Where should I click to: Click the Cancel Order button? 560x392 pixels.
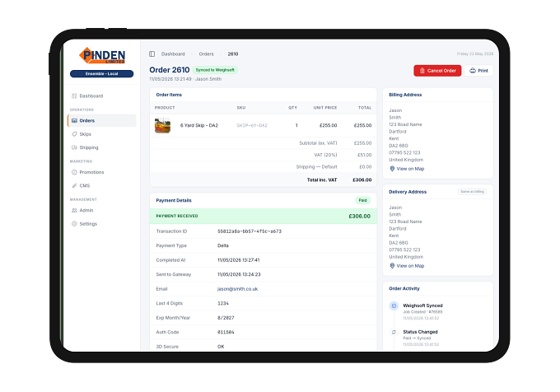pyautogui.click(x=437, y=71)
